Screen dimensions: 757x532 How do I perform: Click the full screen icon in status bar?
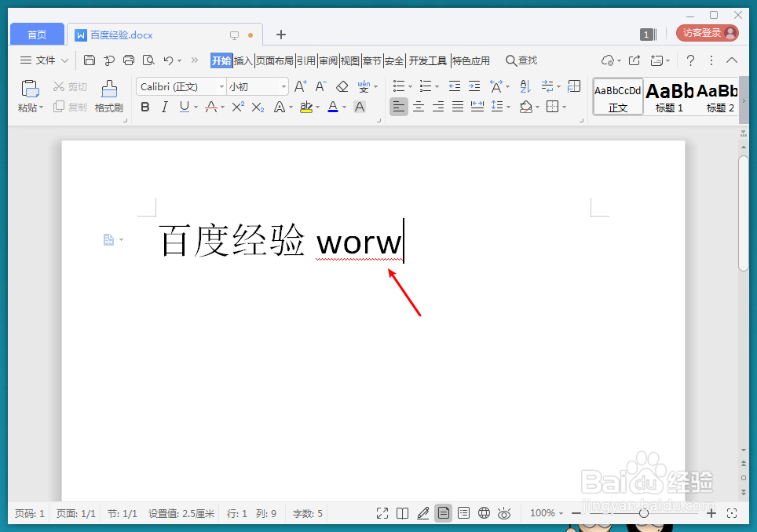click(x=382, y=513)
